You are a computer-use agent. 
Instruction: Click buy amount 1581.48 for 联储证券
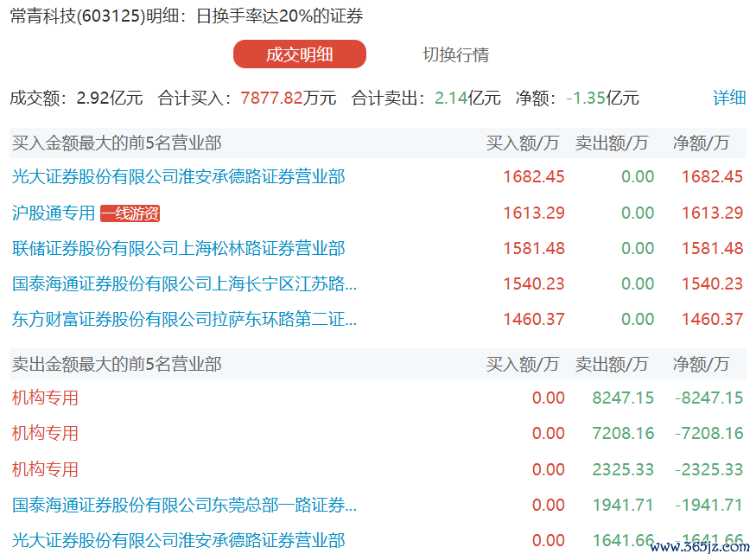pos(534,248)
